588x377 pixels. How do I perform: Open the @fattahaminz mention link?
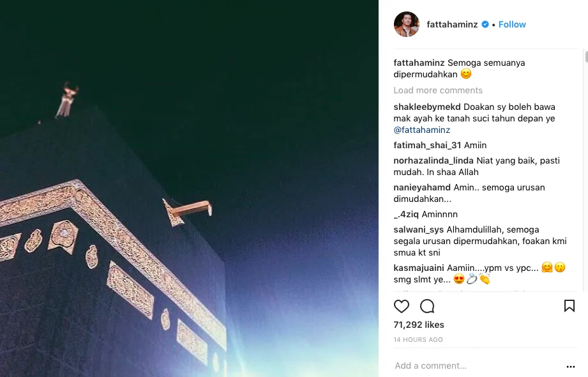(422, 130)
